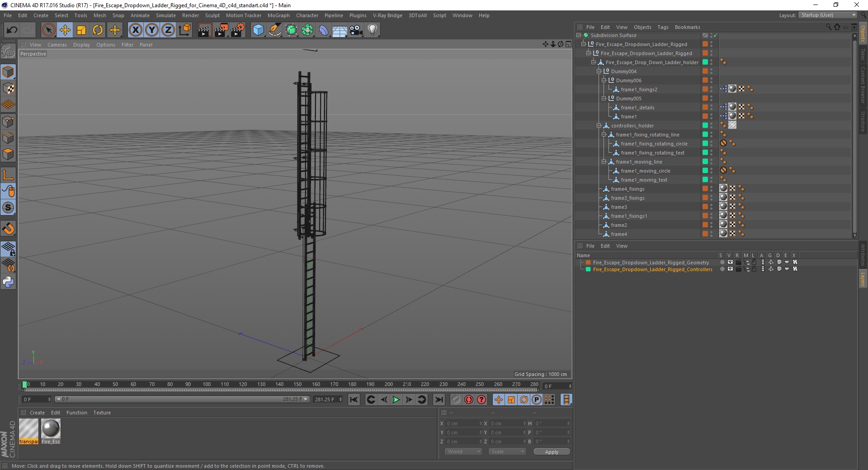Screen dimensions: 868x470
Task: Toggle visibility dots for frame4 object
Action: tap(711, 234)
